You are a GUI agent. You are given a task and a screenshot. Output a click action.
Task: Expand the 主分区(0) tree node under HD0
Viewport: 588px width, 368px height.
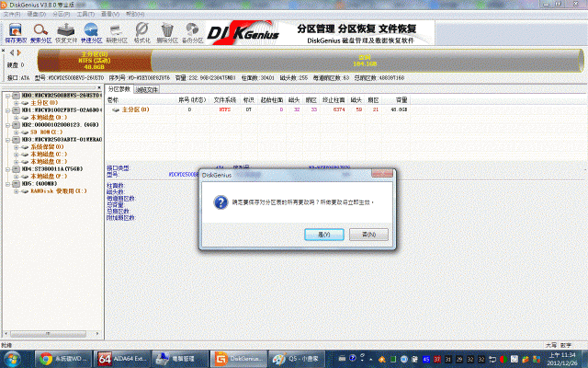pos(17,103)
